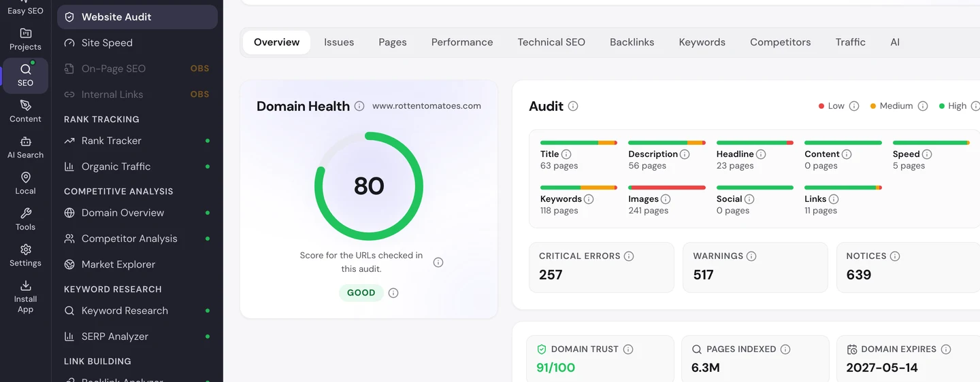Viewport: 980px width, 382px height.
Task: Switch to the Pages tab
Action: point(393,42)
